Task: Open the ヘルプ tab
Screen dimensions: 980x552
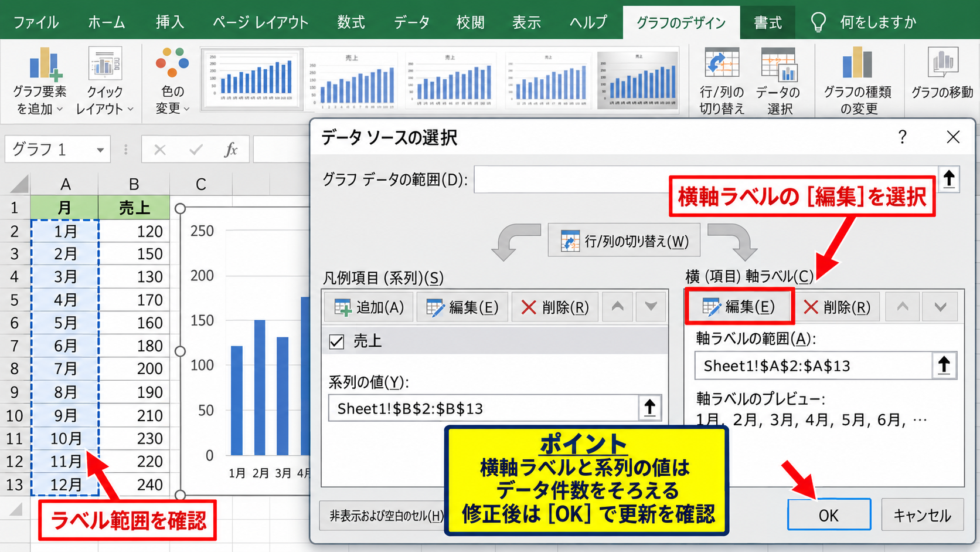Action: [588, 22]
